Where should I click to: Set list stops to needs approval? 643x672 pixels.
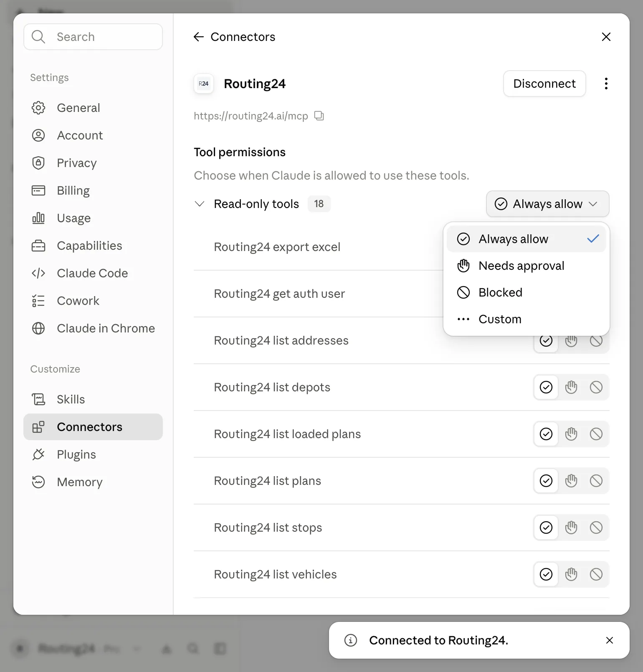click(571, 527)
